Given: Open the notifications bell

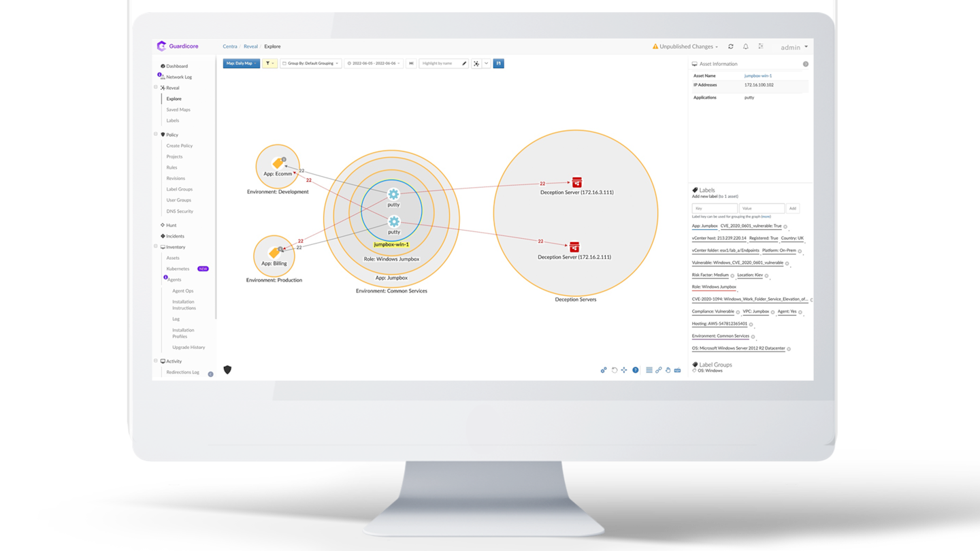Looking at the screenshot, I should [x=745, y=47].
